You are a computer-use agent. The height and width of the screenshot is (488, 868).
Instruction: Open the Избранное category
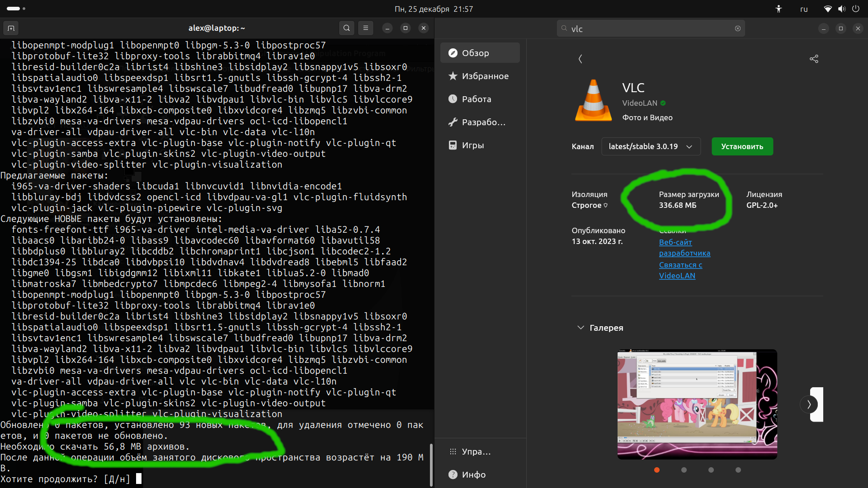480,76
